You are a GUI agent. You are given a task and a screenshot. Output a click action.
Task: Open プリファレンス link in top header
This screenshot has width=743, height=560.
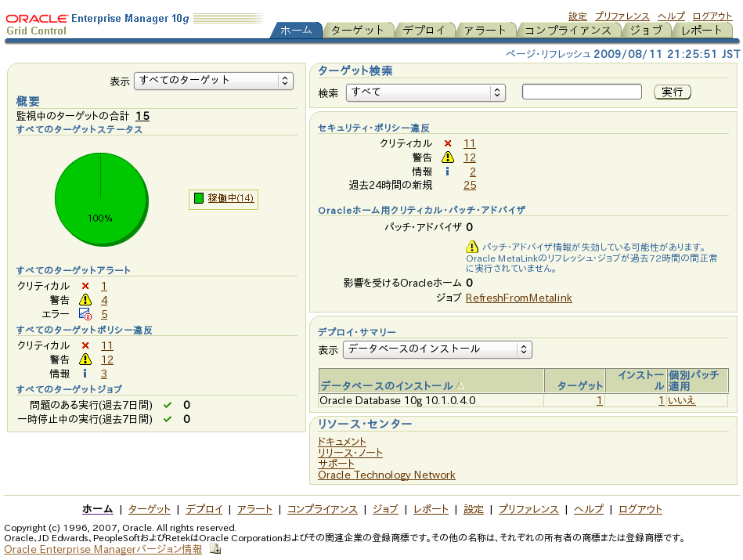pyautogui.click(x=622, y=16)
